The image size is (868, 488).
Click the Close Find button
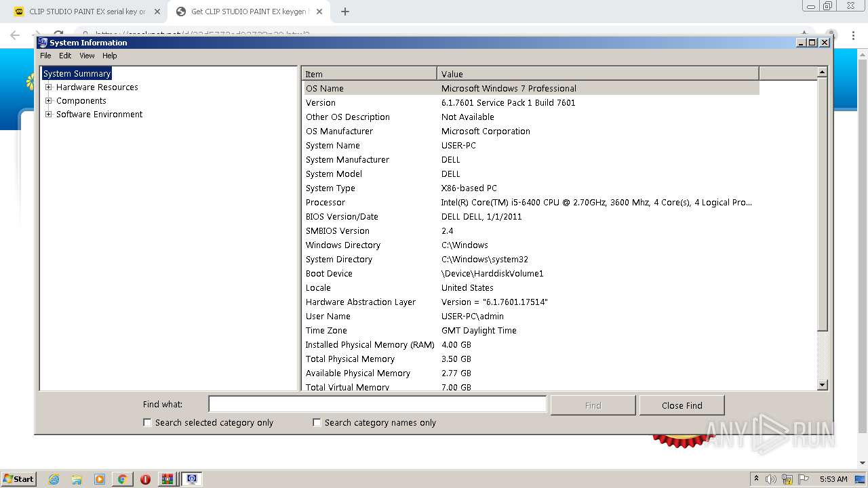(682, 405)
